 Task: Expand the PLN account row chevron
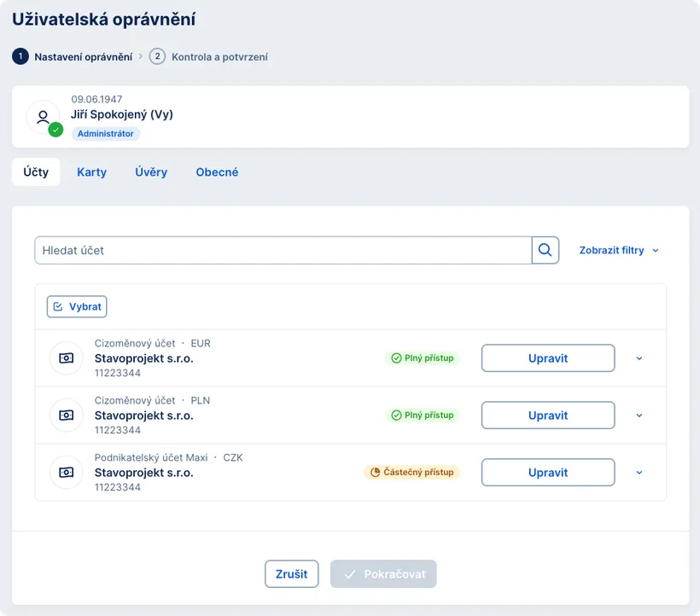[x=639, y=416]
